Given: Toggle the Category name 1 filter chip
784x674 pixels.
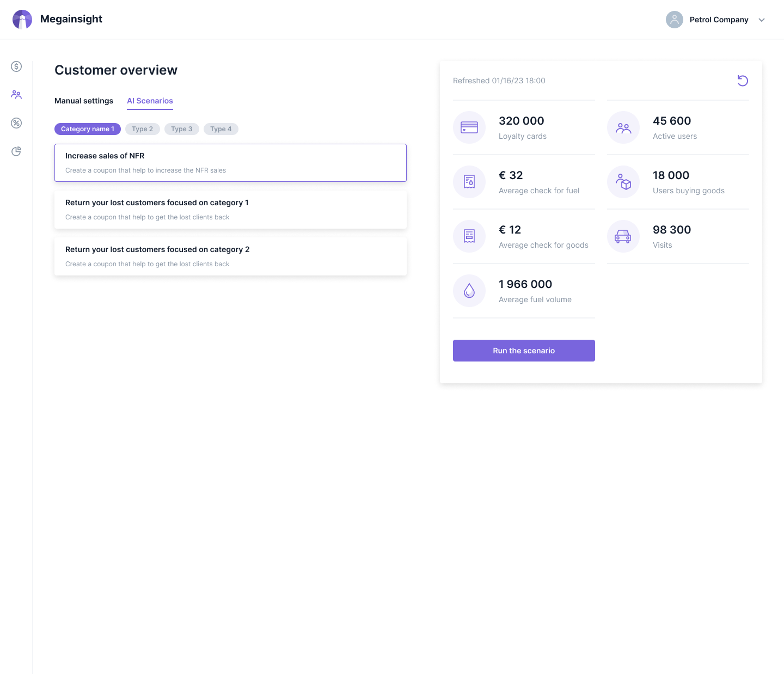Looking at the screenshot, I should point(88,129).
